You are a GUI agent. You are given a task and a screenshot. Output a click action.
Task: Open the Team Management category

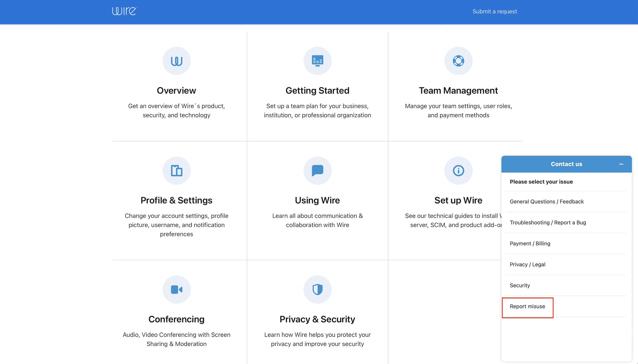pos(458,90)
